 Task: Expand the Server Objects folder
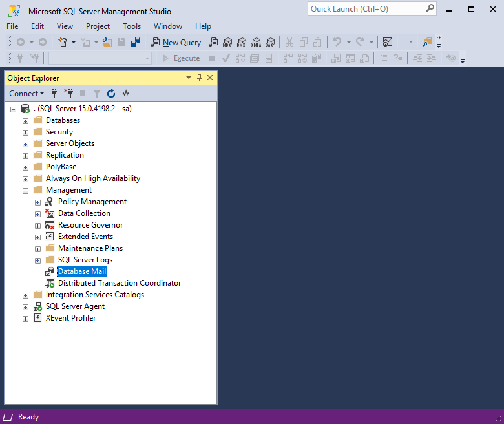tap(25, 144)
